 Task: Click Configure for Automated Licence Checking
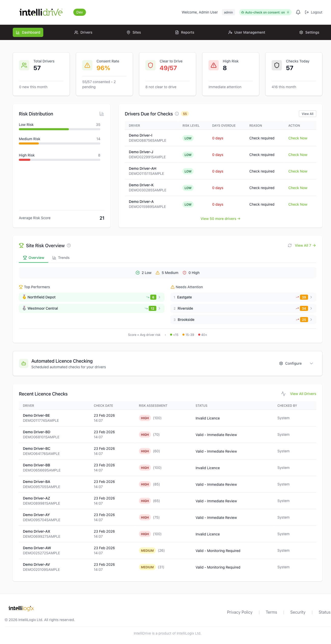tap(291, 363)
